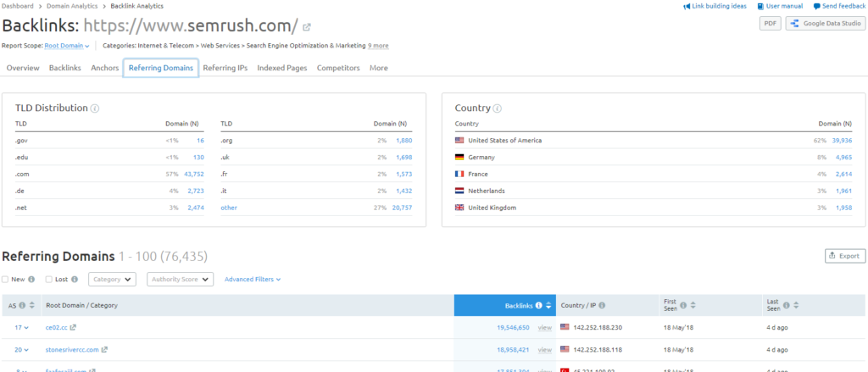Show the 9 more categories
The image size is (868, 372).
pos(378,46)
